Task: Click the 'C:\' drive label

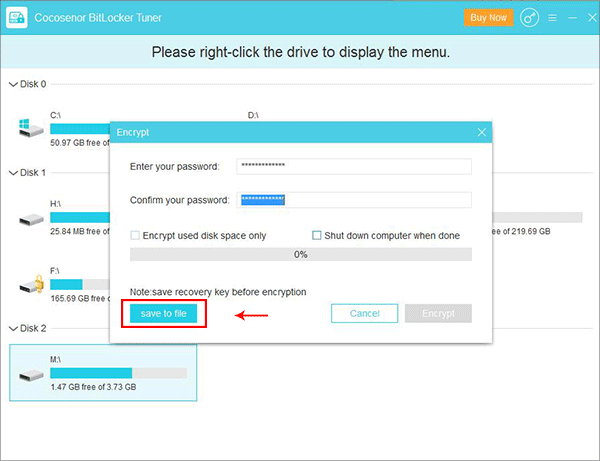Action: [x=55, y=115]
